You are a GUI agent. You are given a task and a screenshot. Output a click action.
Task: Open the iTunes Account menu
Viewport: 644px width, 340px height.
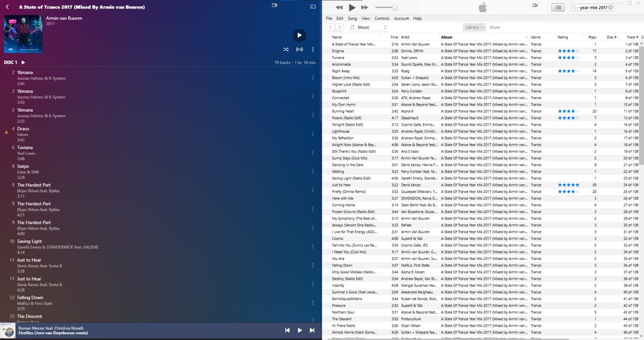(401, 19)
